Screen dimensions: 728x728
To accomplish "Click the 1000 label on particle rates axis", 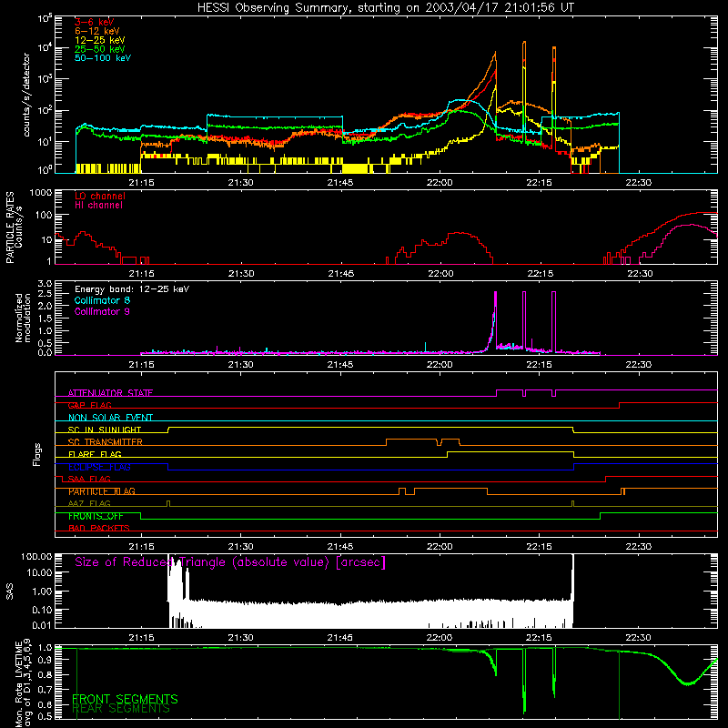I will (x=40, y=193).
